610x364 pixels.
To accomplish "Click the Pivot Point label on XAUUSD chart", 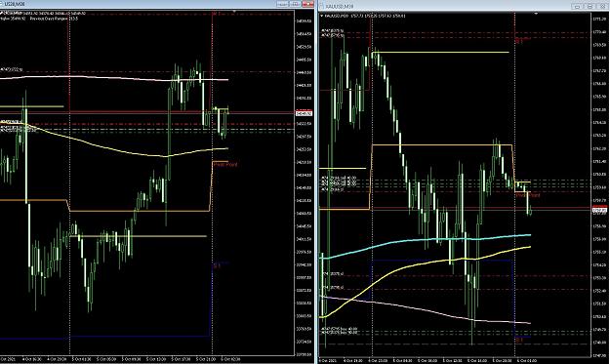I will point(528,195).
